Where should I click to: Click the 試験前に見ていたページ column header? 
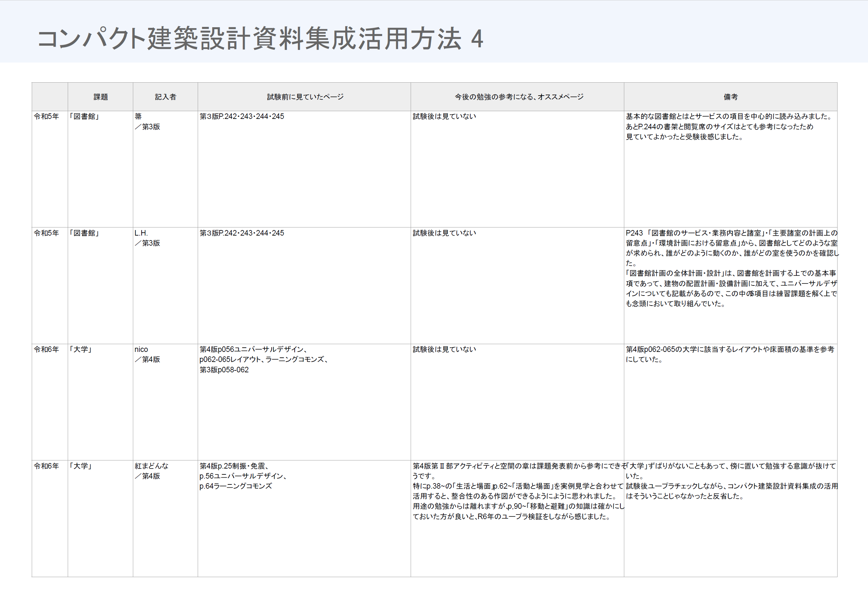coord(305,97)
